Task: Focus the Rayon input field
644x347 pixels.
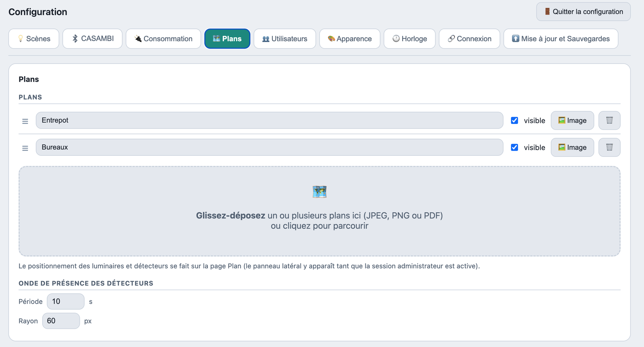Action: pyautogui.click(x=61, y=321)
